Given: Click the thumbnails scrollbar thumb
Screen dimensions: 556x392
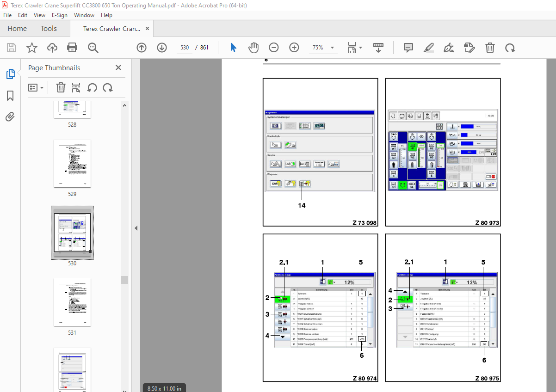Looking at the screenshot, I should tap(125, 280).
